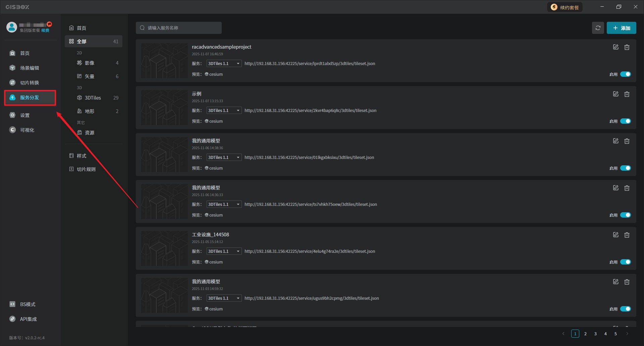
Task: Open 切片转换 in left sidebar
Action: tap(29, 83)
